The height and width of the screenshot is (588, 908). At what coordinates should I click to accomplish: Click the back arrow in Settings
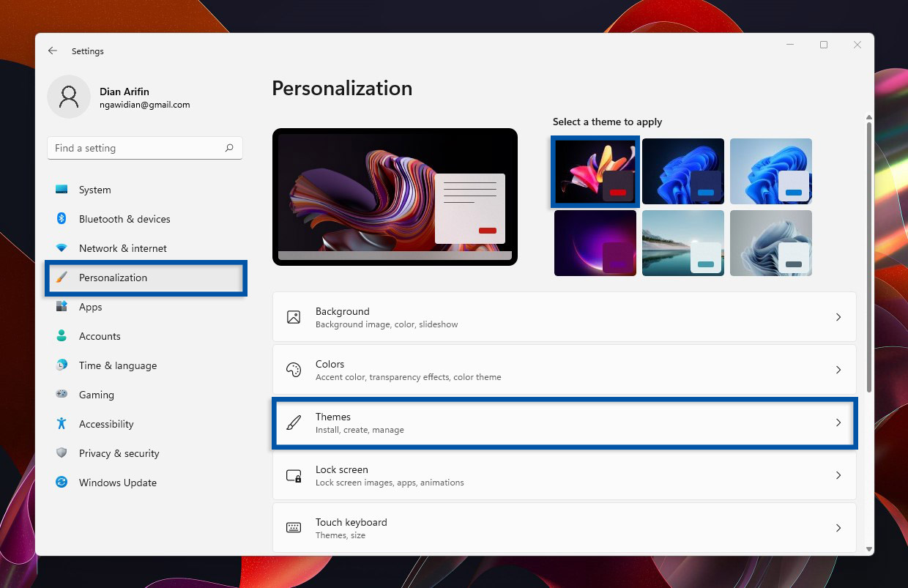pyautogui.click(x=52, y=51)
